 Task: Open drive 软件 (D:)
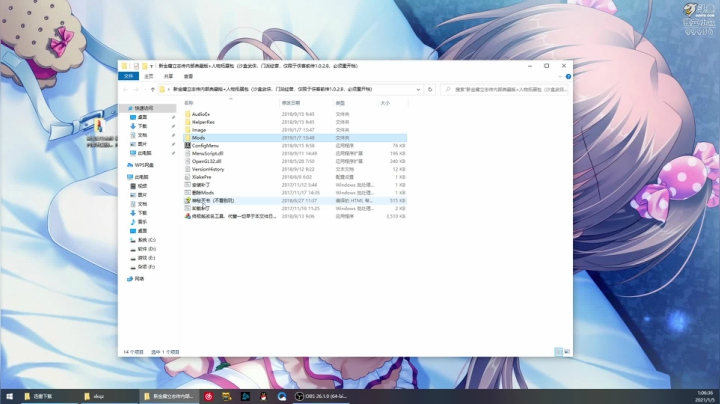(143, 249)
